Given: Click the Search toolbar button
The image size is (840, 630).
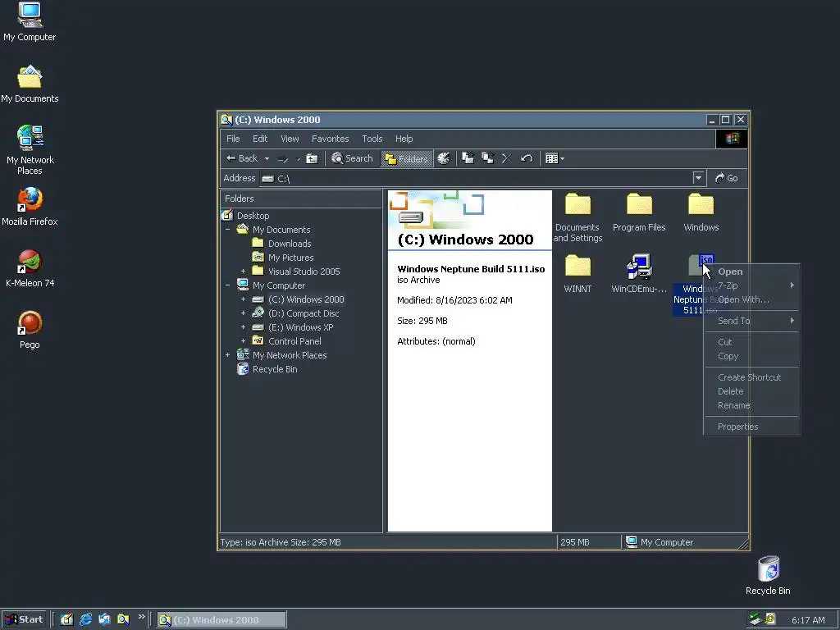Looking at the screenshot, I should (352, 158).
